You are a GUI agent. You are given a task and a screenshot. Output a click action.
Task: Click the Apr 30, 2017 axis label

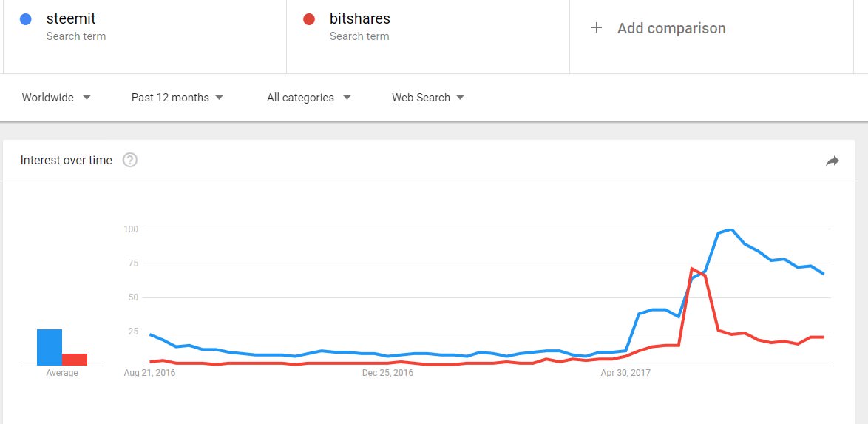click(625, 373)
